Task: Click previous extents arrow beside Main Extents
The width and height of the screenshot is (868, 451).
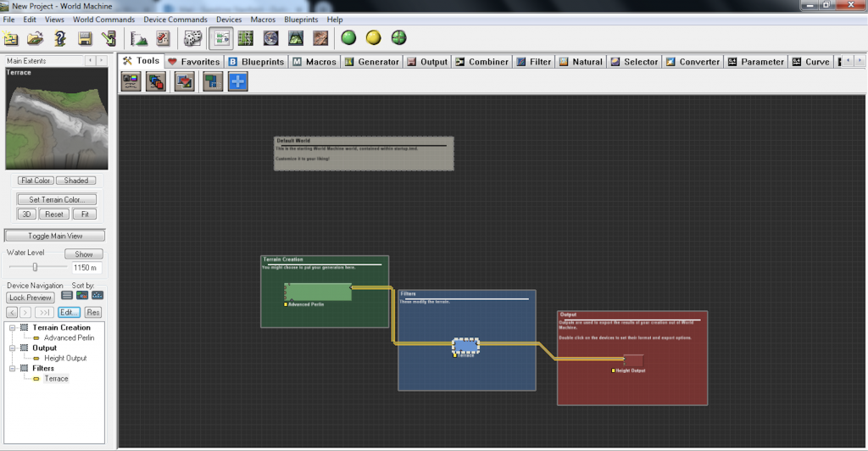Action: [x=90, y=61]
